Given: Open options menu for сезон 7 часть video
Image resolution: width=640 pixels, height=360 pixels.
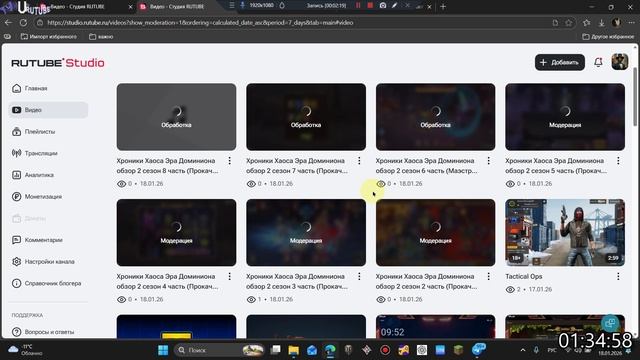Looking at the screenshot, I should click(x=359, y=161).
